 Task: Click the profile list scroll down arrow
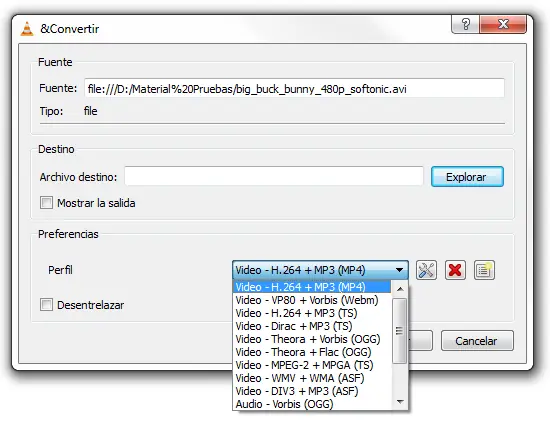coord(400,401)
